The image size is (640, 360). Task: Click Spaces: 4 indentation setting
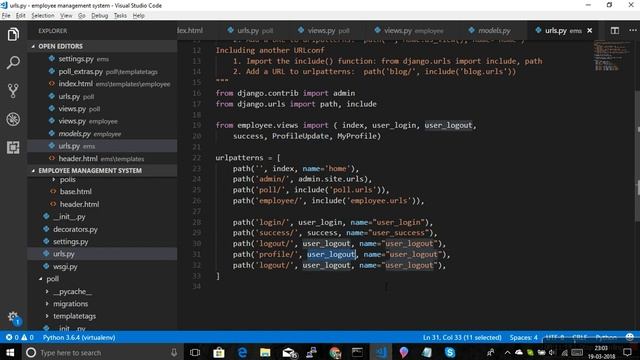524,338
